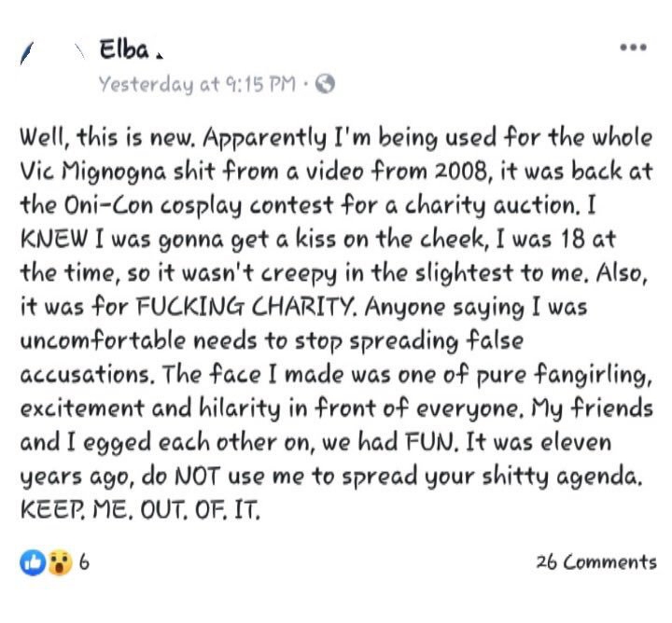Click the Oni-Con mention in the post

point(108,205)
